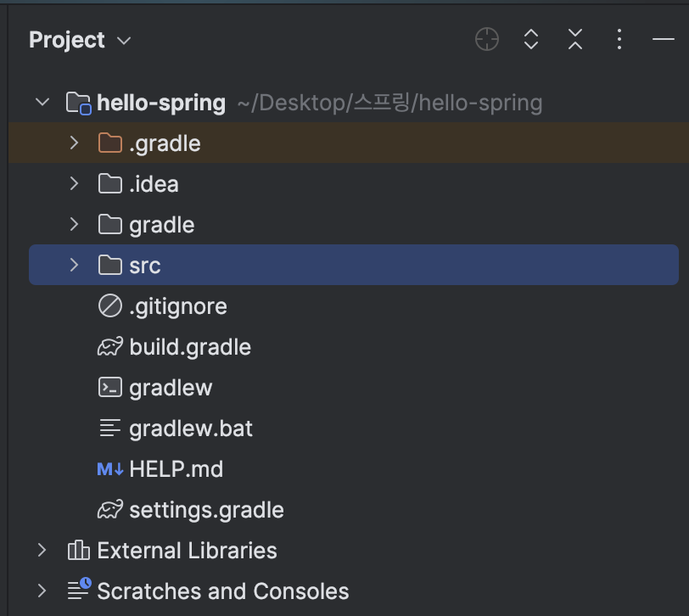Expand the src folder
689x616 pixels.
click(x=75, y=265)
